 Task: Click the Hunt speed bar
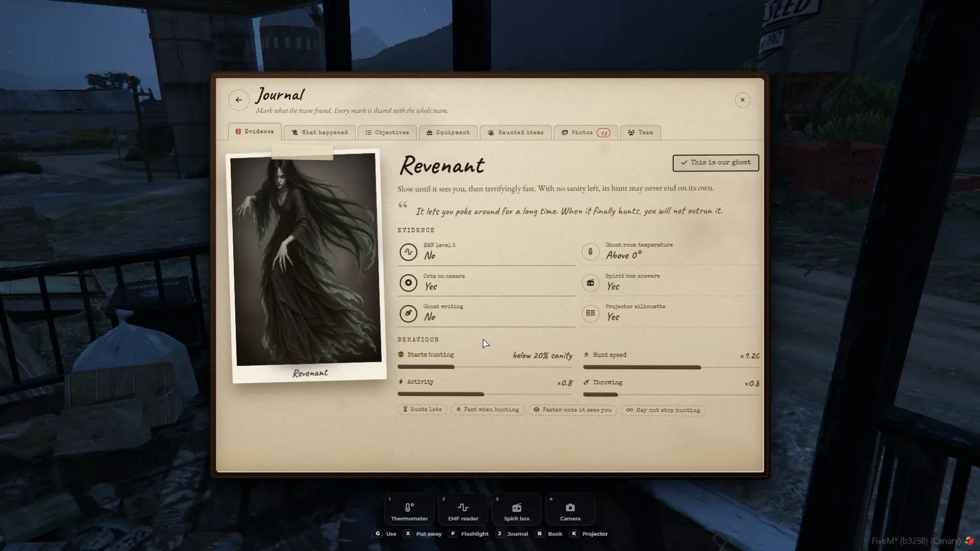click(671, 367)
